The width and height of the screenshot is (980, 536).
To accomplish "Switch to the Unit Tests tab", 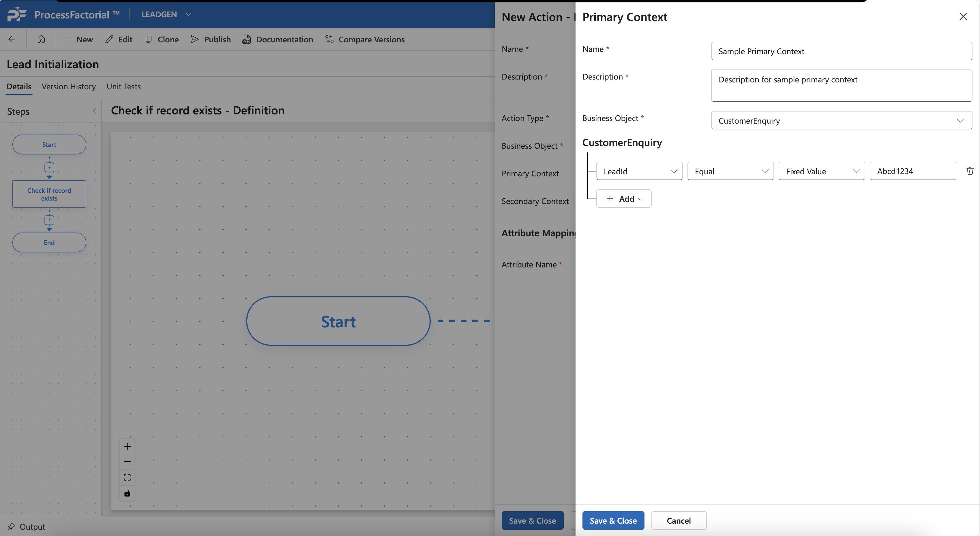I will 124,87.
